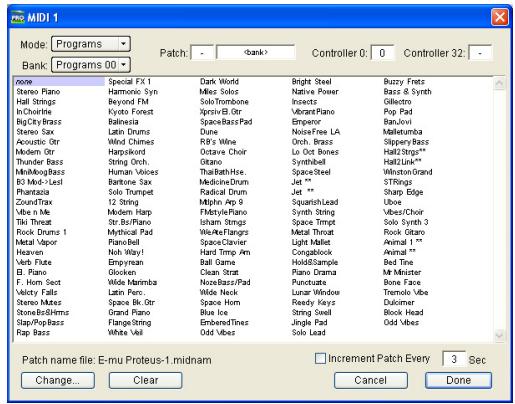The image size is (515, 404).
Task: Select the Dune patch
Action: click(209, 132)
